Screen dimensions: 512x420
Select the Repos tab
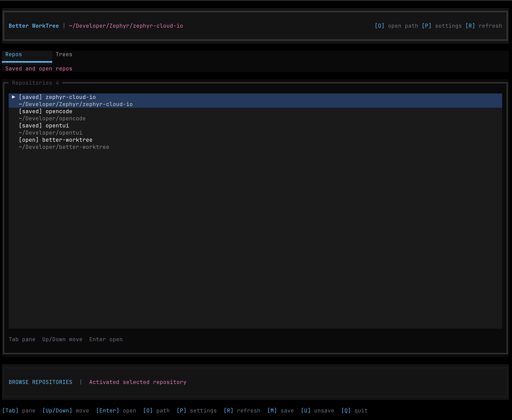14,54
